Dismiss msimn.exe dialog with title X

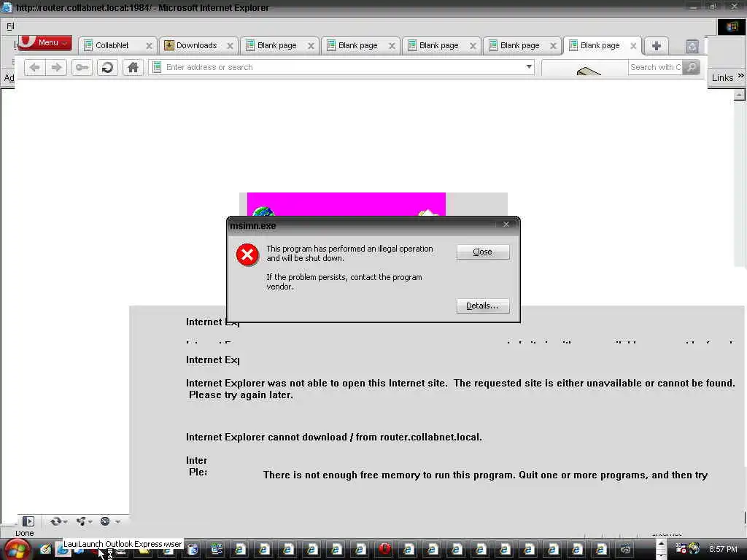[x=506, y=225]
